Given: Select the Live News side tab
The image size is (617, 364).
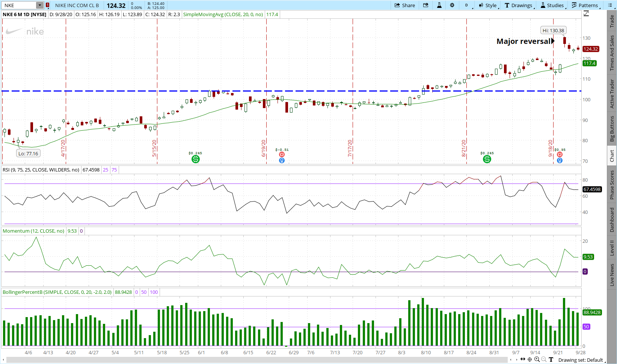Looking at the screenshot, I should [612, 274].
